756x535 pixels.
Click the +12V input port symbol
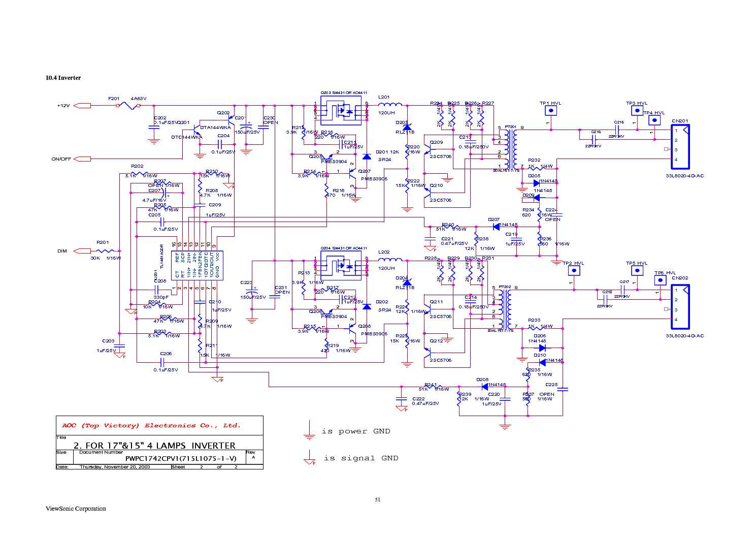click(82, 106)
